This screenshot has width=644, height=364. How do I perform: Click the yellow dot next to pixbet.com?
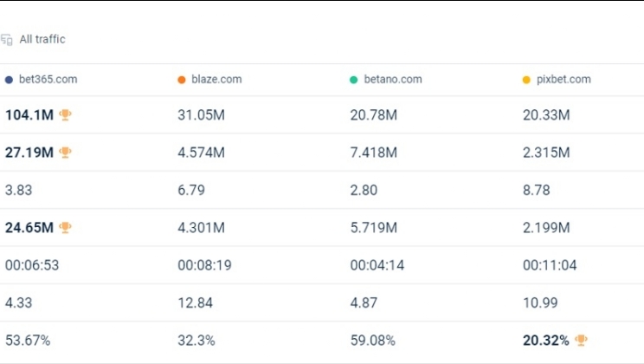pos(526,80)
